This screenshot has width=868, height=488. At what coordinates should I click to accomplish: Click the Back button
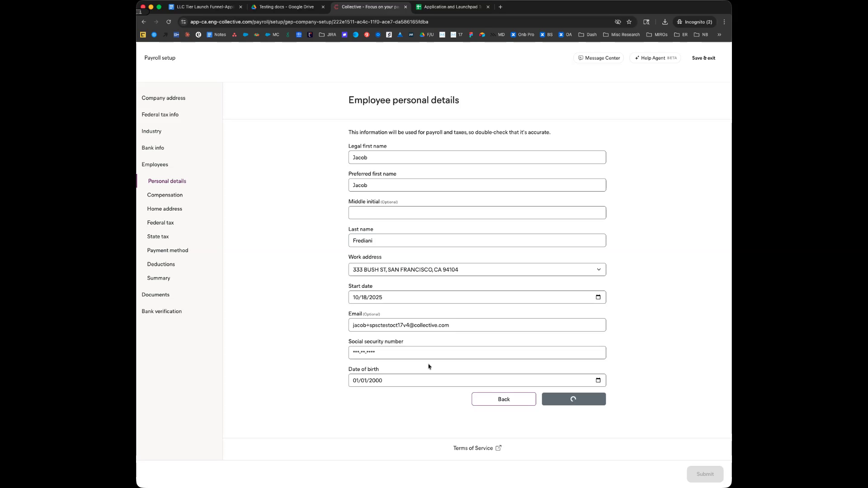(504, 399)
